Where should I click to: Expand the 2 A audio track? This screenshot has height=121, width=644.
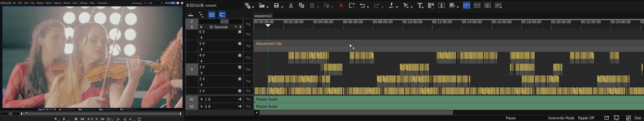pos(201,107)
